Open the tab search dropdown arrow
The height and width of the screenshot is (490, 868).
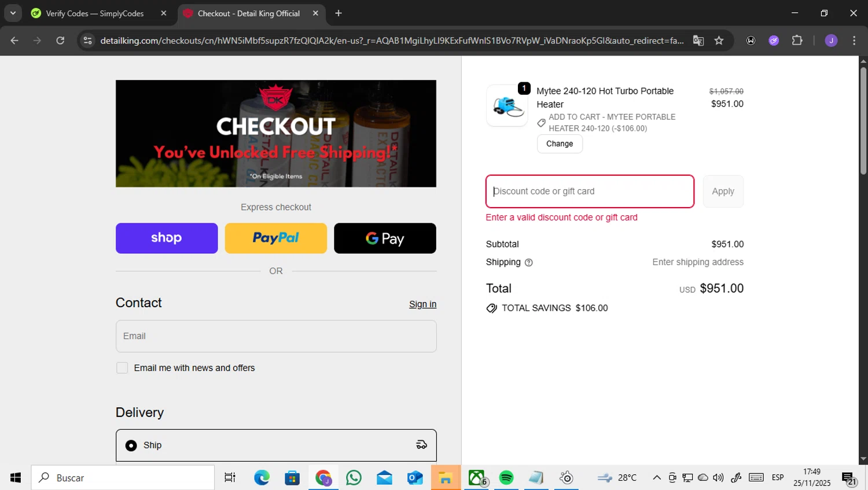tap(13, 13)
